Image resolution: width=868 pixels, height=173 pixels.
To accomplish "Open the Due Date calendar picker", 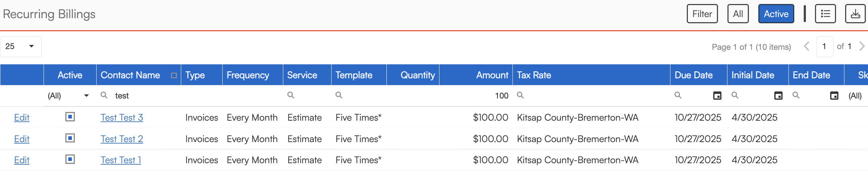I will point(717,96).
